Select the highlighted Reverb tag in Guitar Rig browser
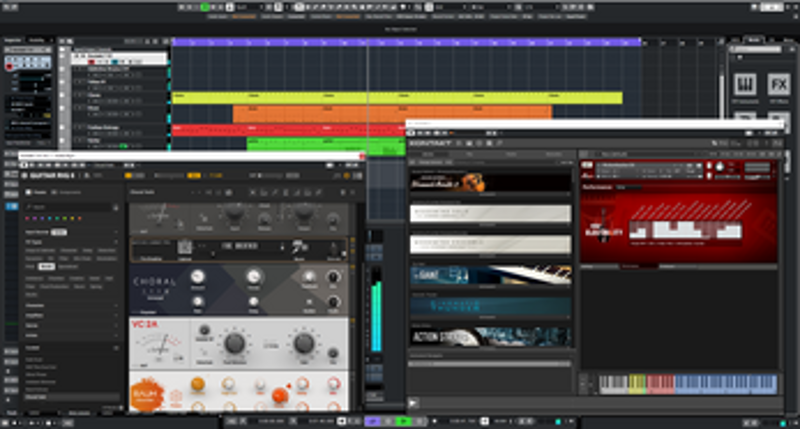The height and width of the screenshot is (429, 800). click(46, 266)
